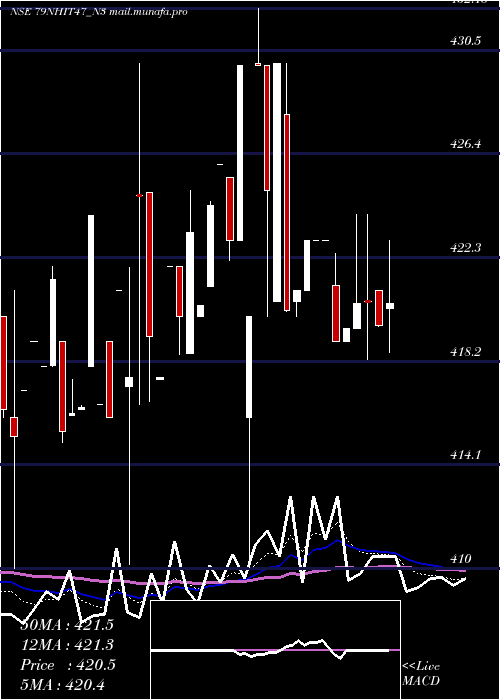Select the 414.1 price axis label

466,455
